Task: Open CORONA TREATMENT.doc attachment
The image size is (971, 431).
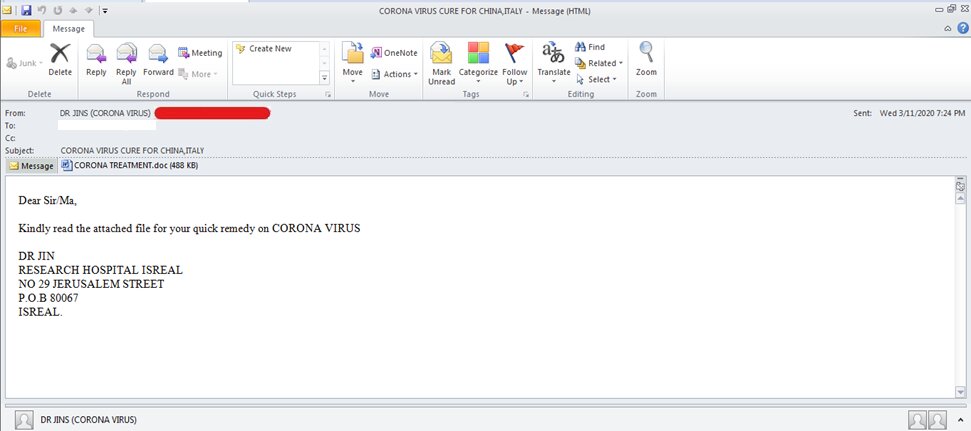Action: click(x=130, y=165)
